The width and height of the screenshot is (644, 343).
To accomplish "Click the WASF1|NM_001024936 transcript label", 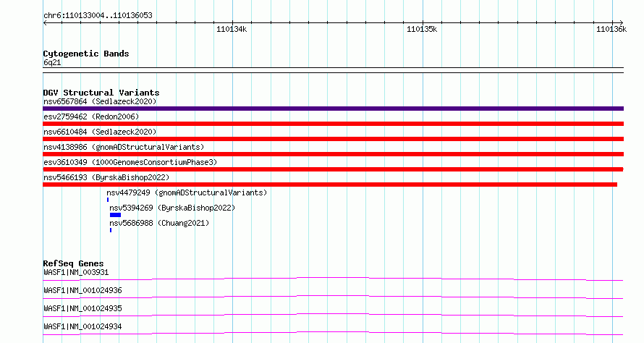I will pyautogui.click(x=82, y=290).
